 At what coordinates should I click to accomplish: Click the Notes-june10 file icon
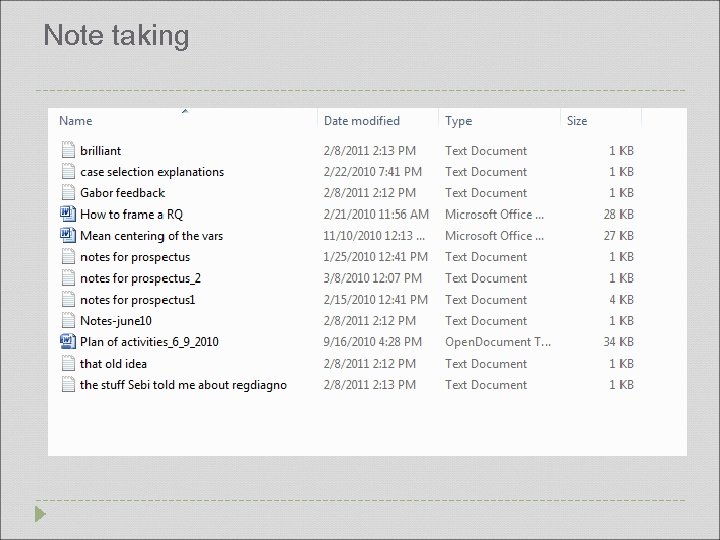pos(68,321)
